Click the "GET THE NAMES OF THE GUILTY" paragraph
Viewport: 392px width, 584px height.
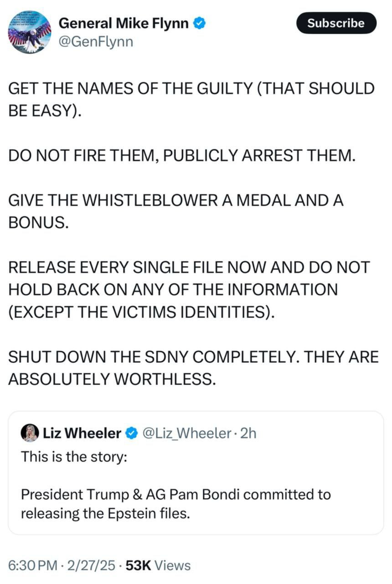(191, 99)
